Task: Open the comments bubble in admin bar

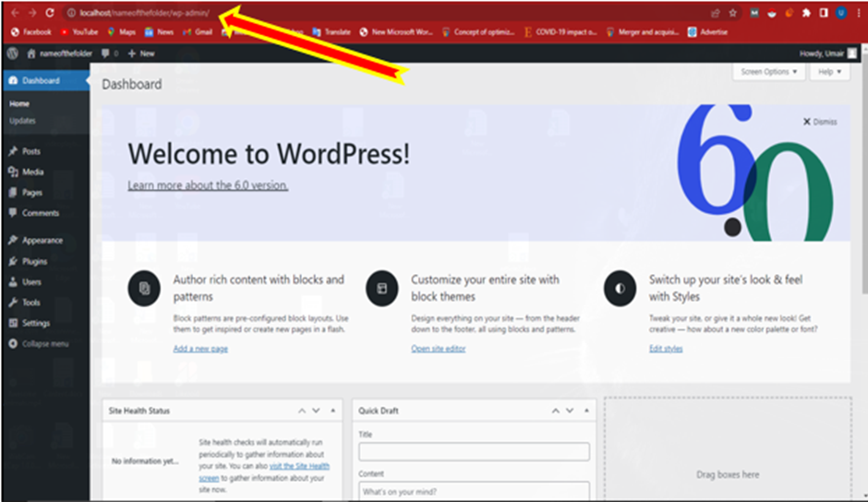Action: click(110, 54)
